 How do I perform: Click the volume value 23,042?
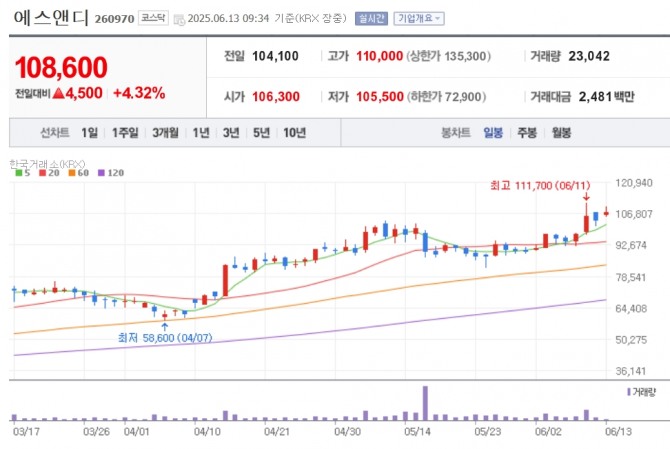[589, 56]
